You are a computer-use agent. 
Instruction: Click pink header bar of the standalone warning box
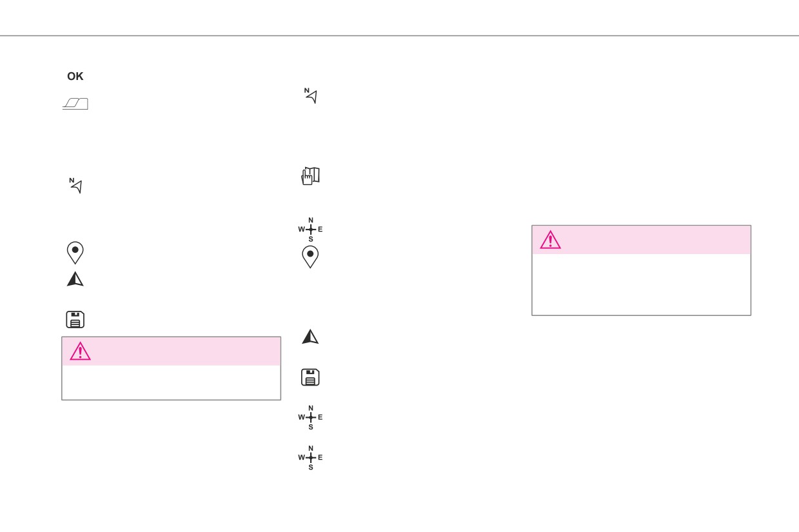pos(641,240)
